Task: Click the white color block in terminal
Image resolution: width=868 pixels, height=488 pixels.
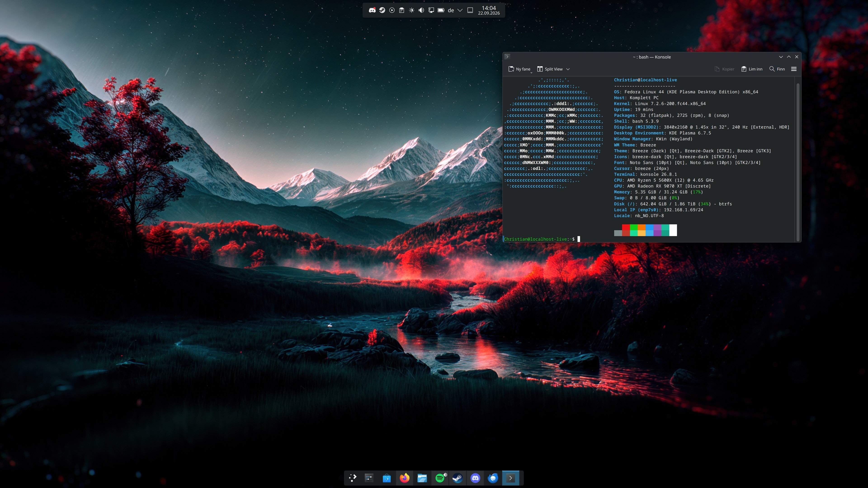Action: pos(673,230)
